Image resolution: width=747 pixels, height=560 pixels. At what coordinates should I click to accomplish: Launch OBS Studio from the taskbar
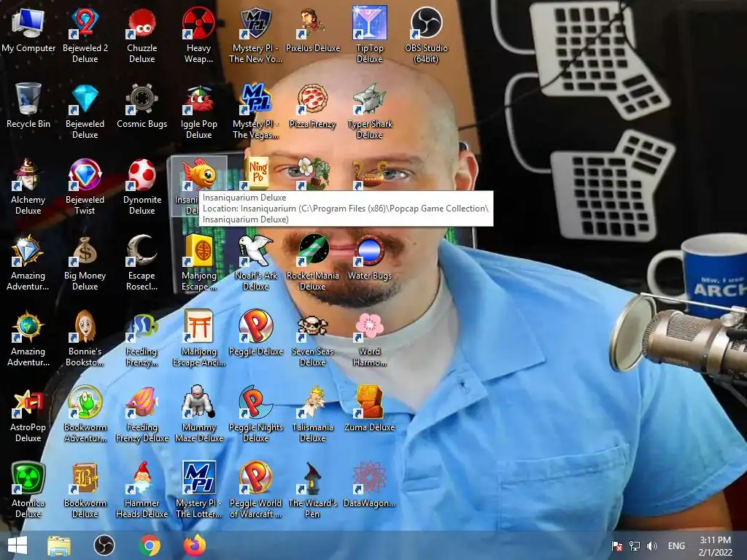[x=104, y=545]
